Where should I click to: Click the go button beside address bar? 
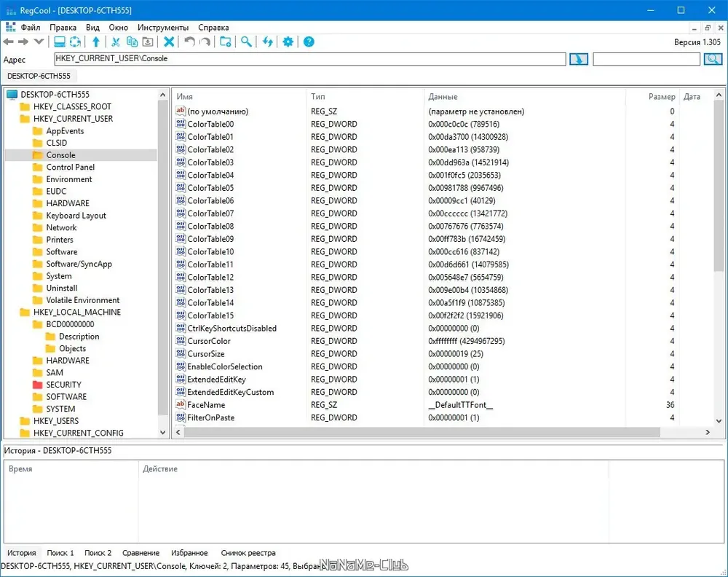click(x=579, y=59)
